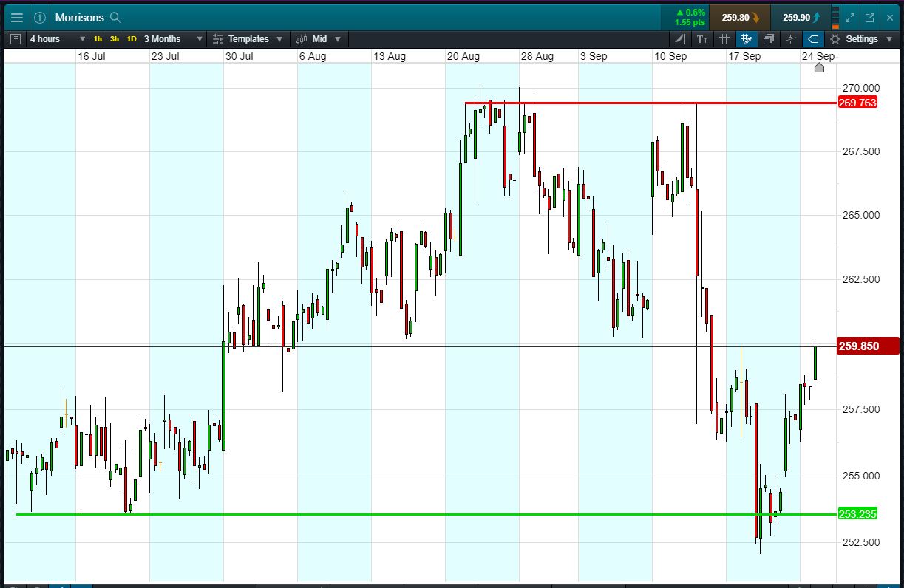Expand the Mid price type dropdown

point(338,39)
